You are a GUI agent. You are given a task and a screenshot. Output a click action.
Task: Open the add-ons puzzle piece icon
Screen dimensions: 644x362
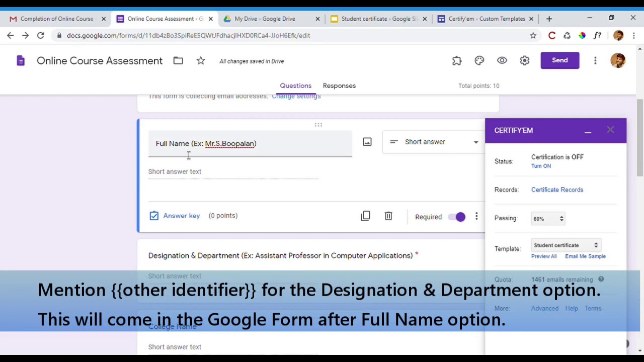tap(457, 60)
